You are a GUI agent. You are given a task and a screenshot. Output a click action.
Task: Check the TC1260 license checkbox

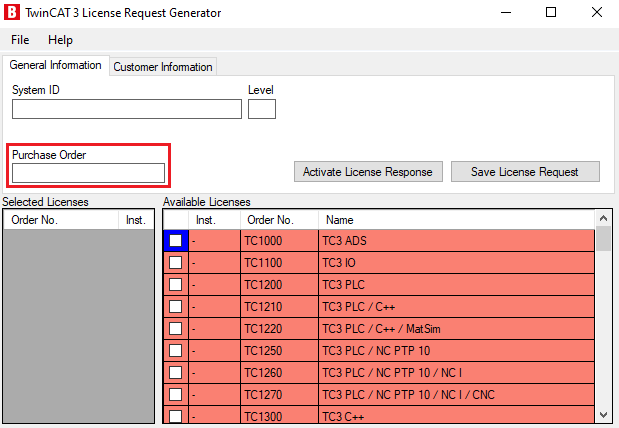[x=176, y=373]
